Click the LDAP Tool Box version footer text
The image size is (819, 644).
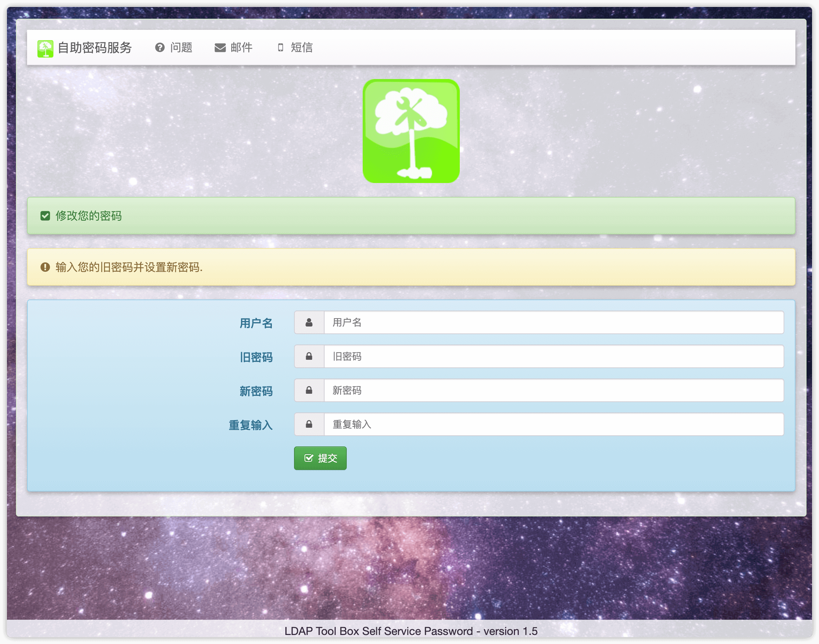[x=411, y=631]
